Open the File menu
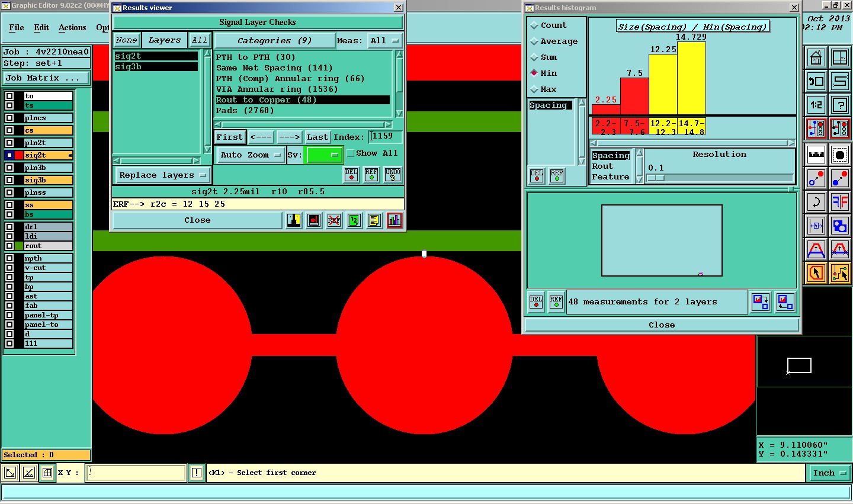 pyautogui.click(x=17, y=27)
